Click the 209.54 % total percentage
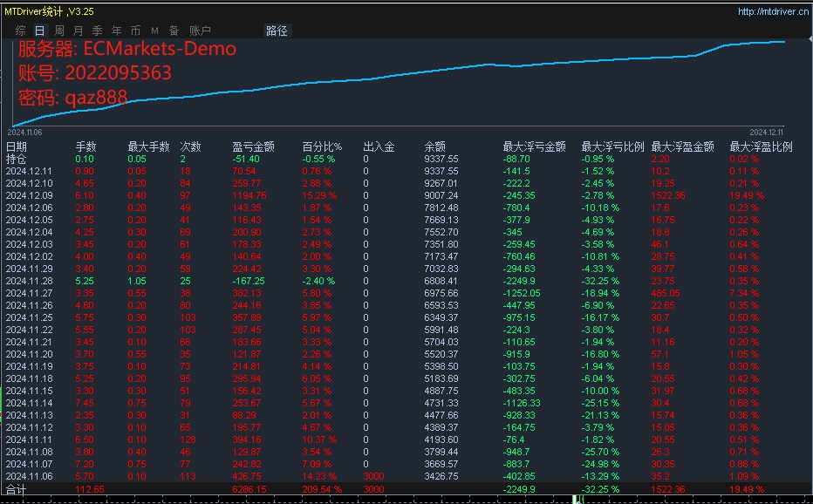 (x=322, y=489)
